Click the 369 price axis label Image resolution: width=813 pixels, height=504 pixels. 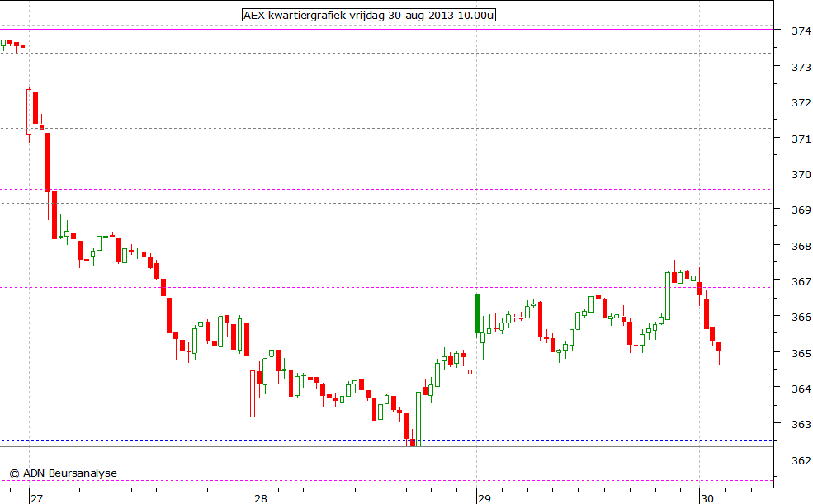(x=801, y=210)
